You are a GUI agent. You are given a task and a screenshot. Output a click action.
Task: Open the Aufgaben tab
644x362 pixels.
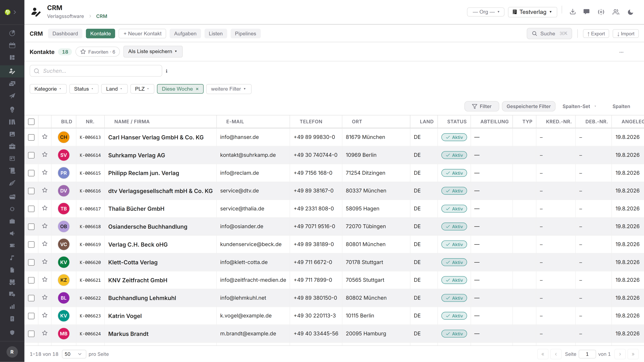pyautogui.click(x=185, y=34)
